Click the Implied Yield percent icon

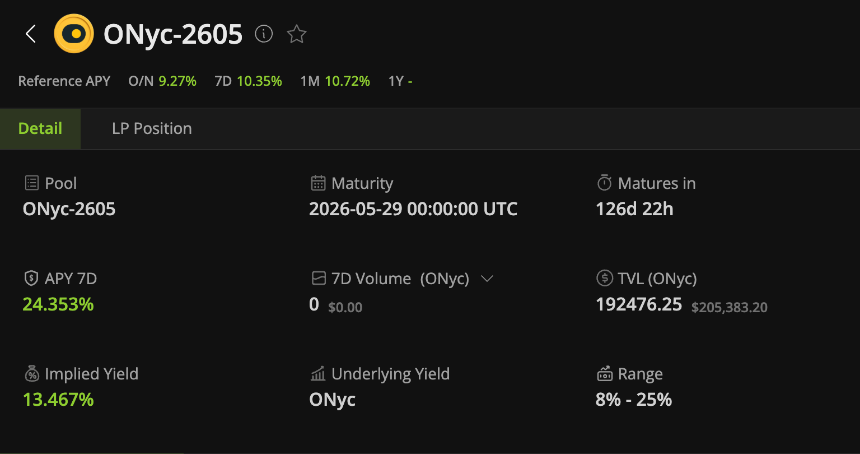coord(31,374)
